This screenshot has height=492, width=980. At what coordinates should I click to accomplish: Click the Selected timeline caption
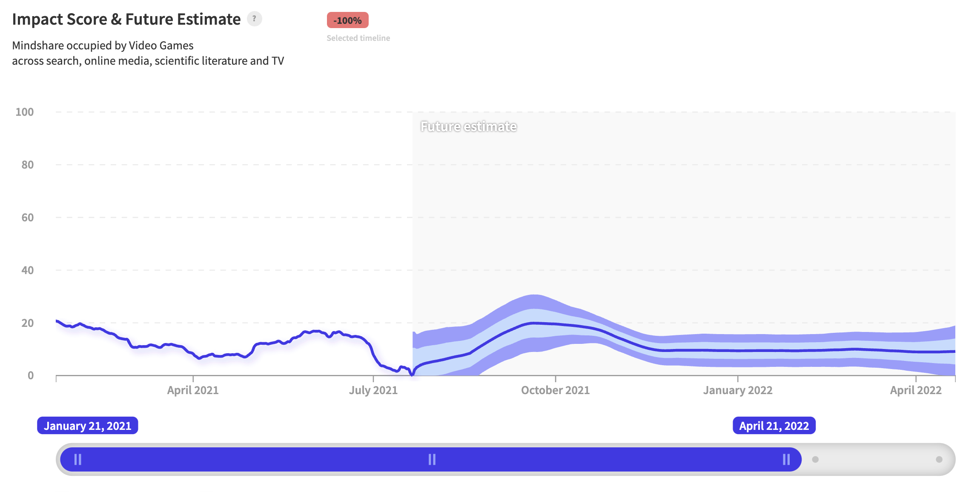358,38
